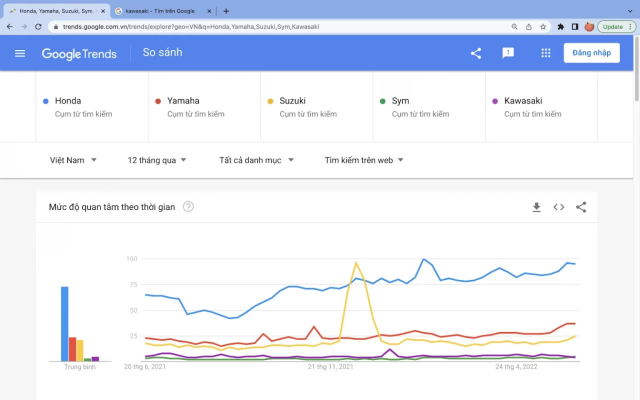Screen dimensions: 640x400
Task: Click the purple Kawasaki average bar
Action: [96, 359]
